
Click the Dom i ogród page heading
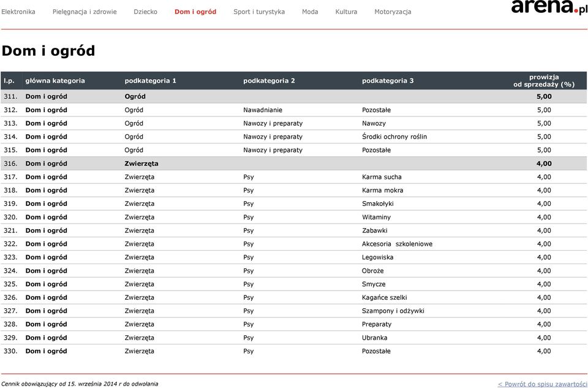pos(48,51)
